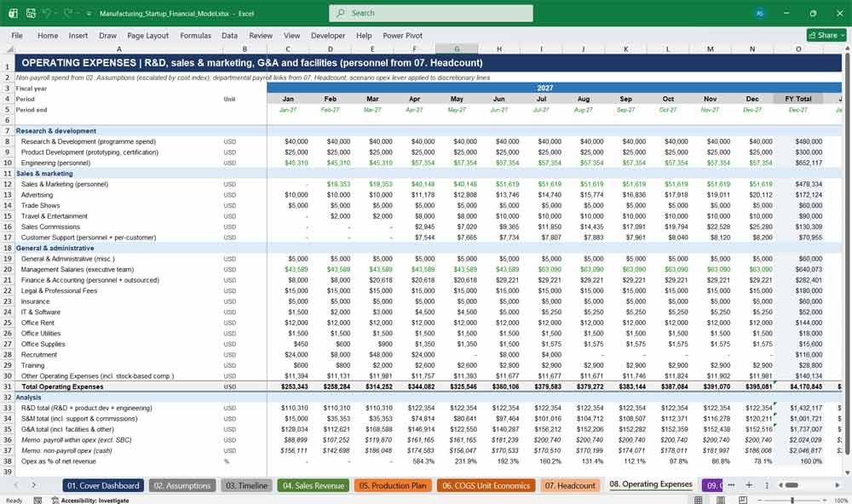Click the Undo arrow icon

(x=47, y=13)
